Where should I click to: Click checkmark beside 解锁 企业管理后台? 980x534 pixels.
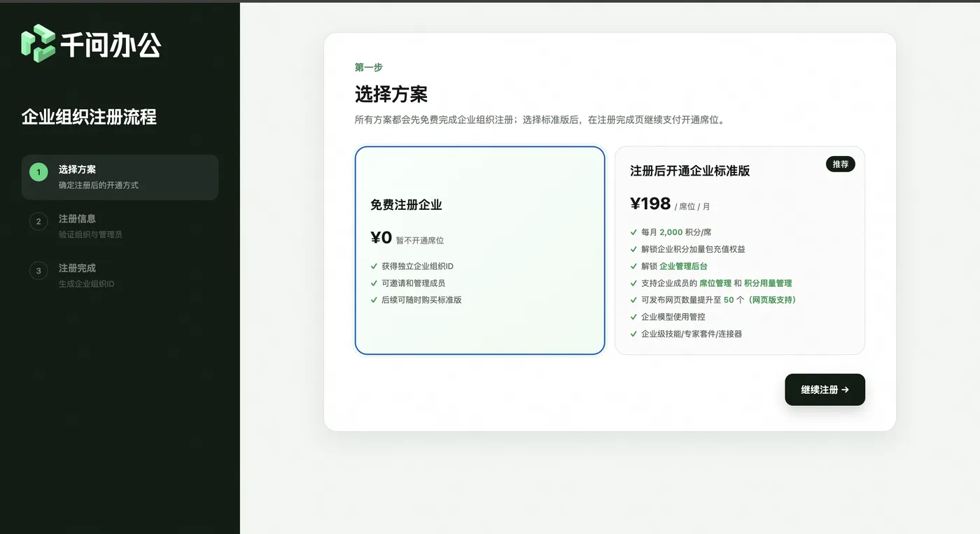633,266
